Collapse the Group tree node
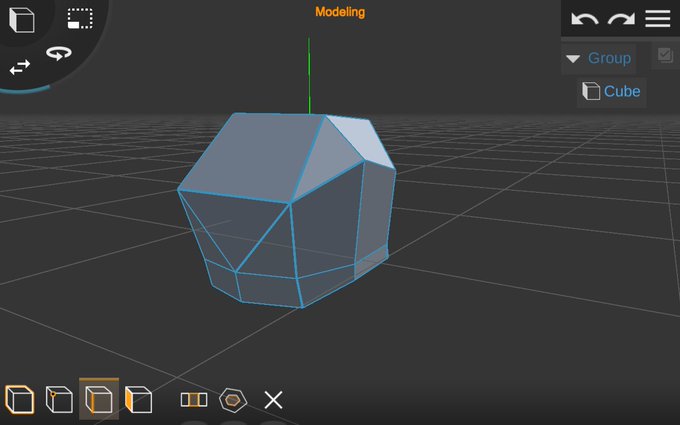Viewport: 680px width, 425px height. (573, 59)
